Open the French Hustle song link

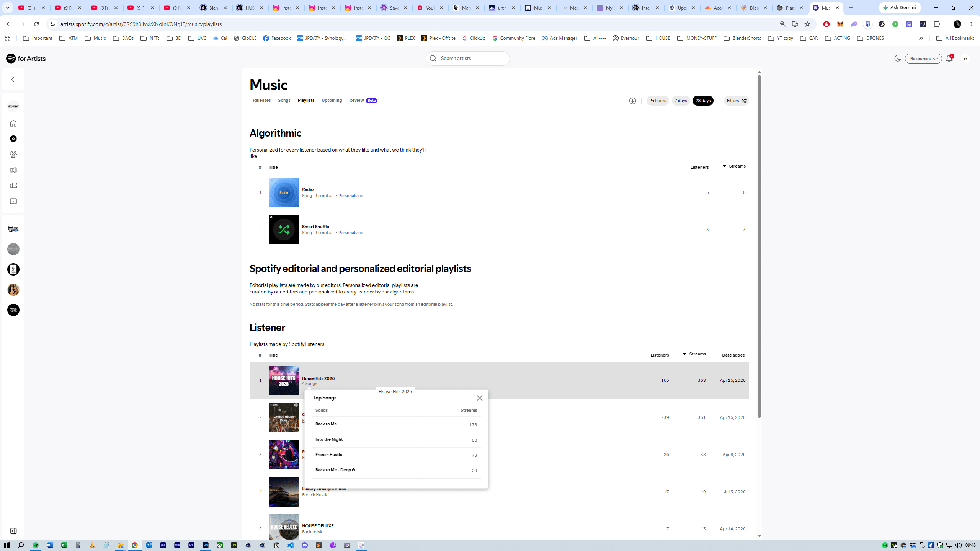pyautogui.click(x=315, y=495)
